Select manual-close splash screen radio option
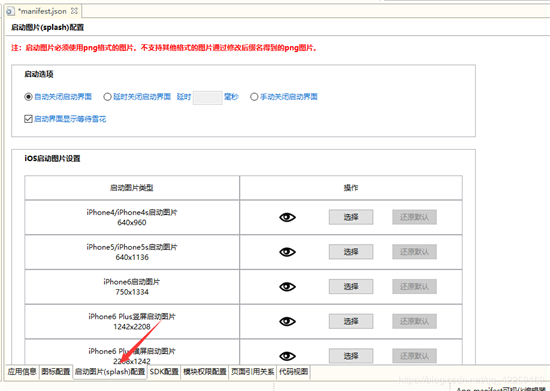Image resolution: width=550 pixels, height=391 pixels. 254,97
